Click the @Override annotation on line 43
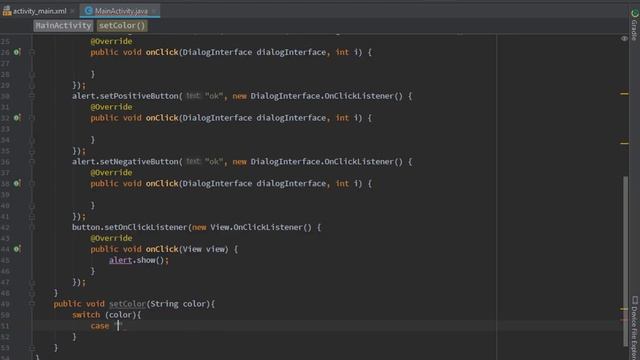640x360 pixels. coord(111,238)
